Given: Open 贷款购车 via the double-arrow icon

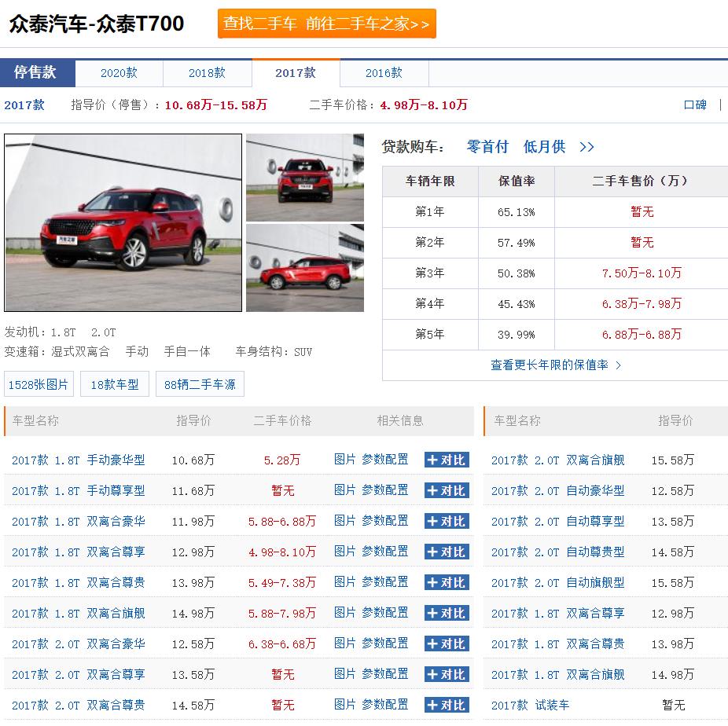Looking at the screenshot, I should coord(587,147).
